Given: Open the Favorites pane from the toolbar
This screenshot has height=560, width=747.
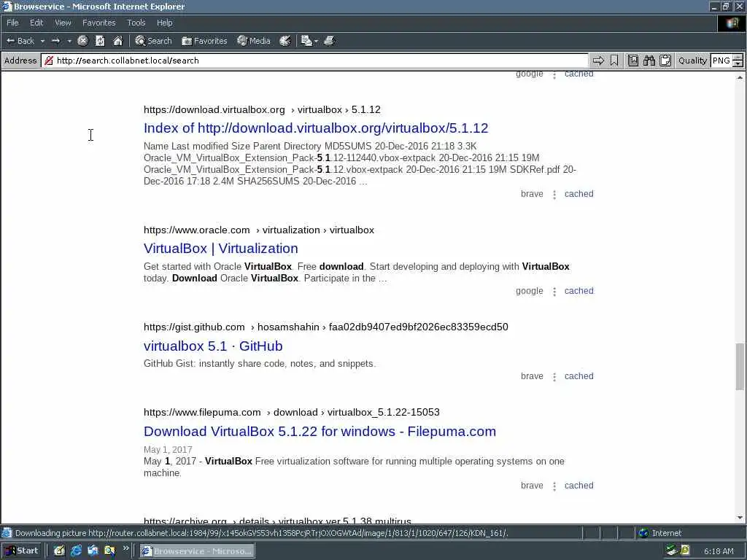Looking at the screenshot, I should (x=205, y=41).
